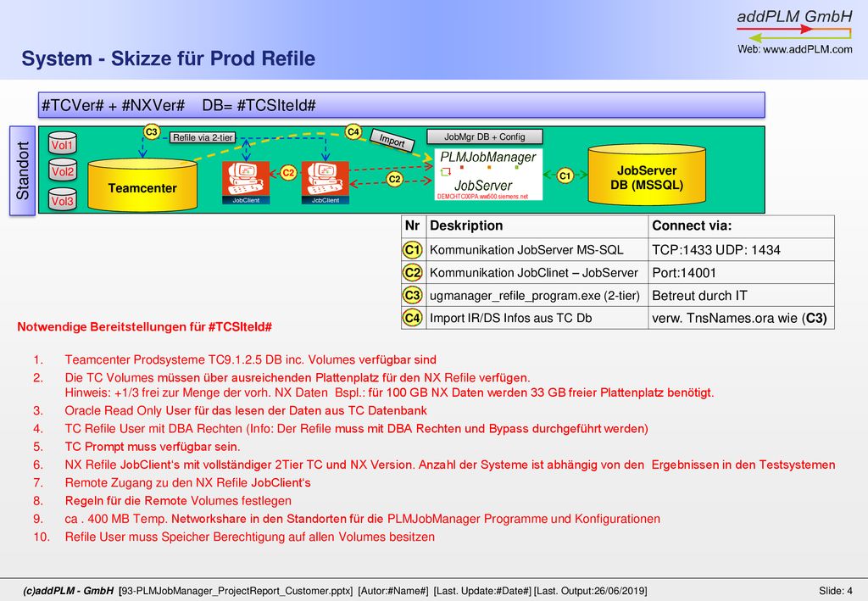The width and height of the screenshot is (868, 601).
Task: Click the 'Refile via 2-tier' label box
Action: [x=203, y=137]
